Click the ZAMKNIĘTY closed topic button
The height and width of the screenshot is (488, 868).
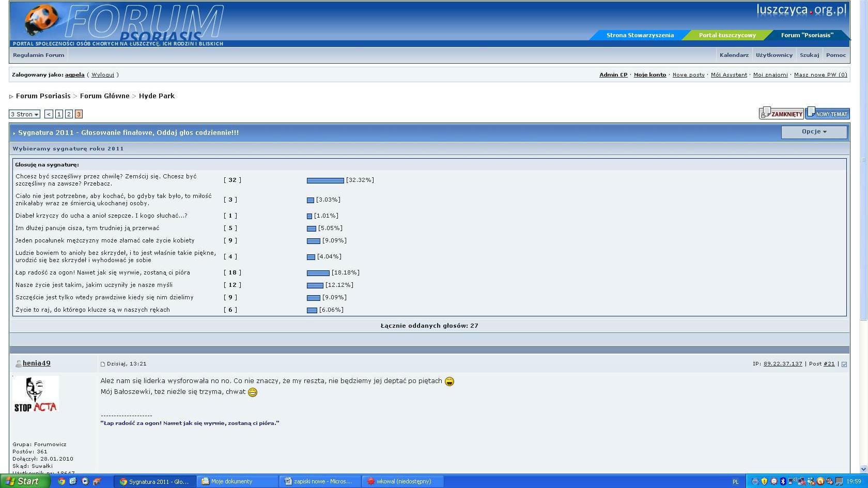tap(781, 113)
